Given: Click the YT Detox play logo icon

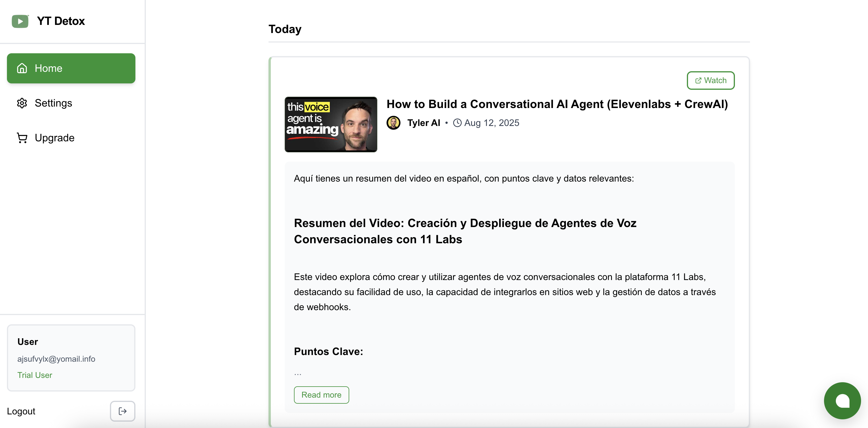Looking at the screenshot, I should 20,21.
